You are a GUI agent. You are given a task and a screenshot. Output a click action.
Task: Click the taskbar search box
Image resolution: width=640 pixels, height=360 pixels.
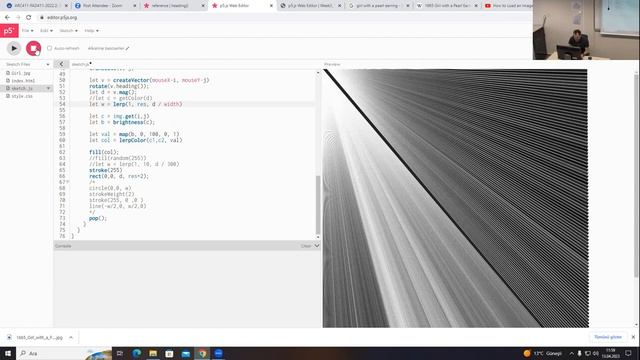coord(64,353)
